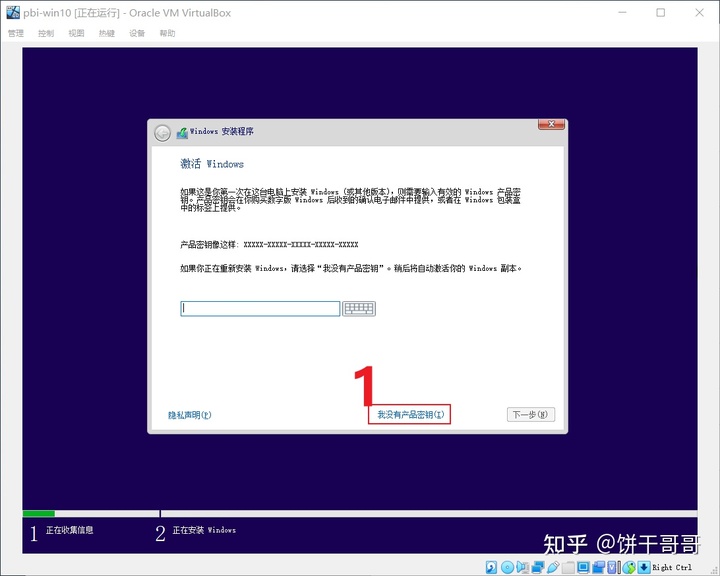720x576 pixels.
Task: Open the 帮助 menu
Action: pyautogui.click(x=167, y=33)
